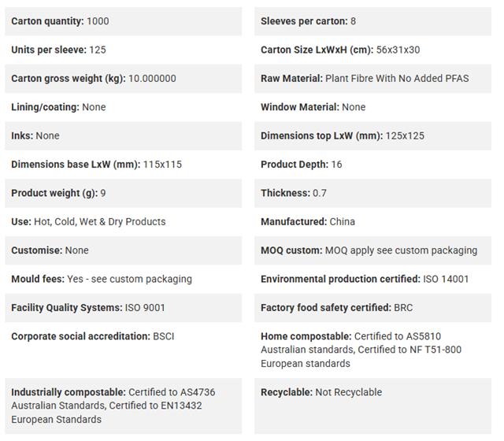Screen dimensions: 504x441
Task: Click the Use Hot, Cold, Wet row
Action: (124, 221)
